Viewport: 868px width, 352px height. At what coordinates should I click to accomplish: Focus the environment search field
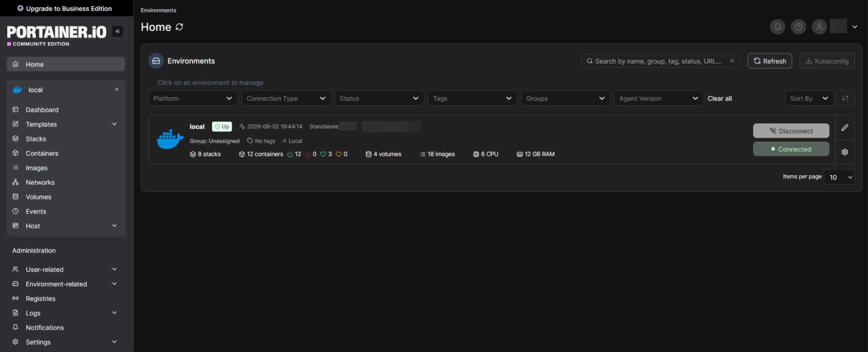coord(661,61)
